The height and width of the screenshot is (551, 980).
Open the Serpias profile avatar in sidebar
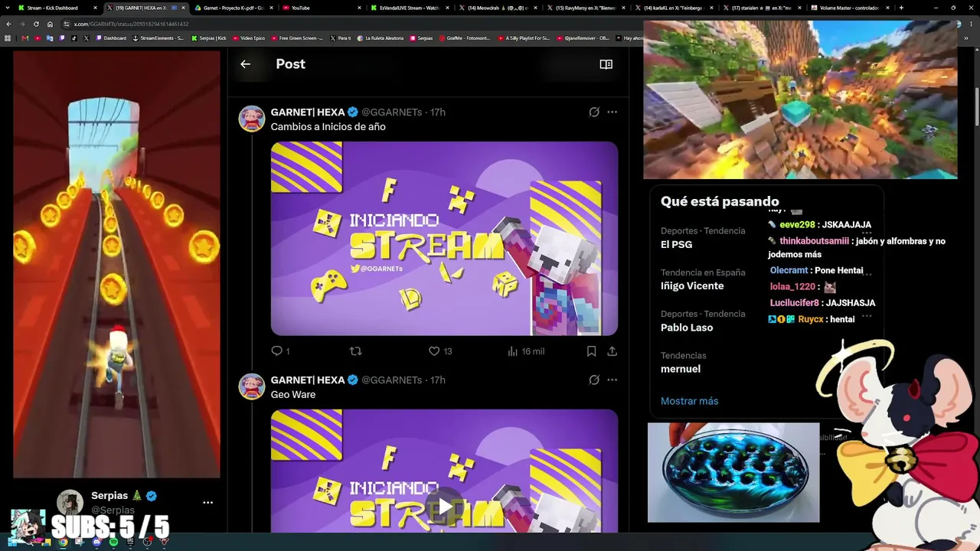70,503
